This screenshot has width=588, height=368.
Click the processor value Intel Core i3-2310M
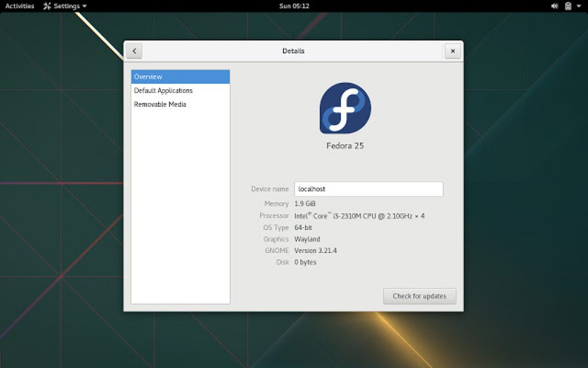[x=359, y=216]
